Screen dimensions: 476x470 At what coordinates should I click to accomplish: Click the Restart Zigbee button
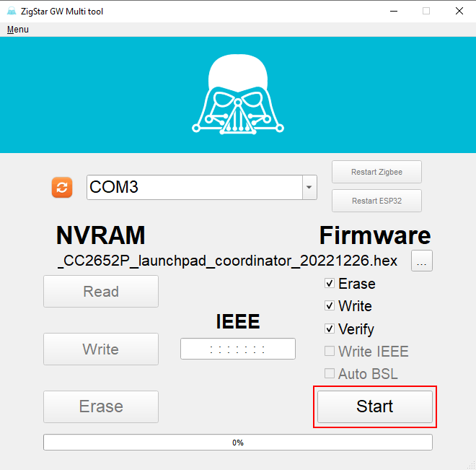376,173
